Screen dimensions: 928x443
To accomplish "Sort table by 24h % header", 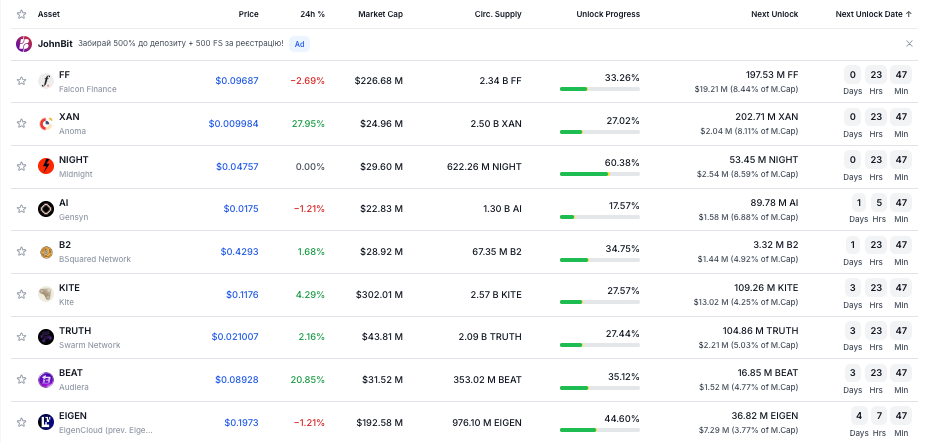I will click(x=312, y=14).
